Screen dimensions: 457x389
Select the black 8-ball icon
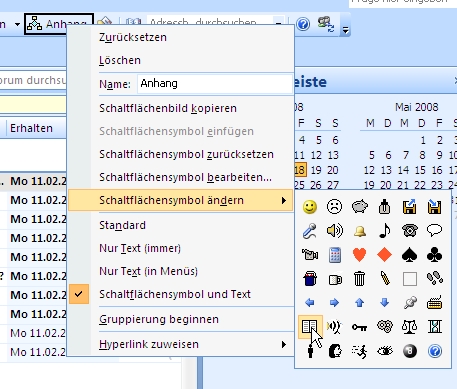[x=409, y=351]
